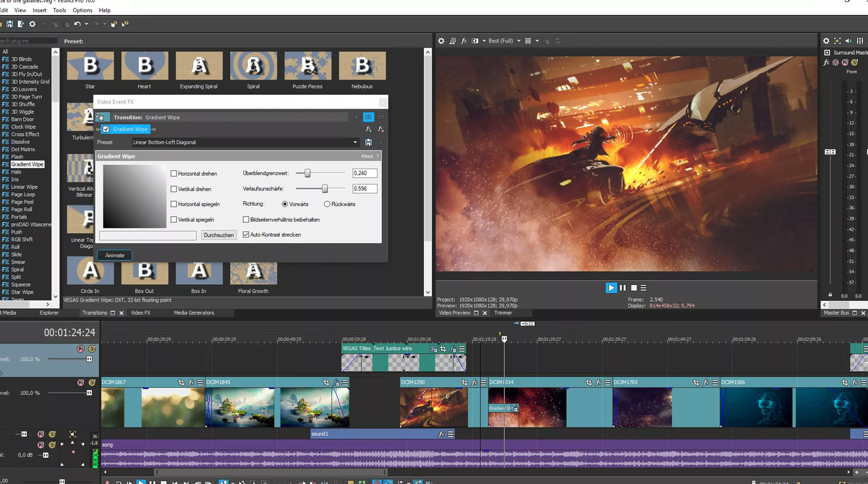Viewport: 868px width, 484px height.
Task: Open preview properties gear icon
Action: coord(441,41)
